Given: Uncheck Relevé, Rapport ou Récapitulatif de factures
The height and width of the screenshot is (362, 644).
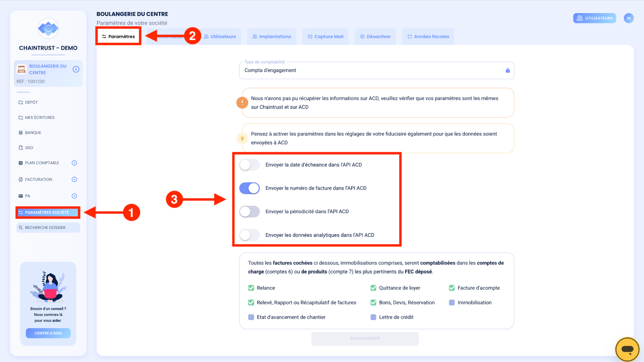Looking at the screenshot, I should pos(251,303).
